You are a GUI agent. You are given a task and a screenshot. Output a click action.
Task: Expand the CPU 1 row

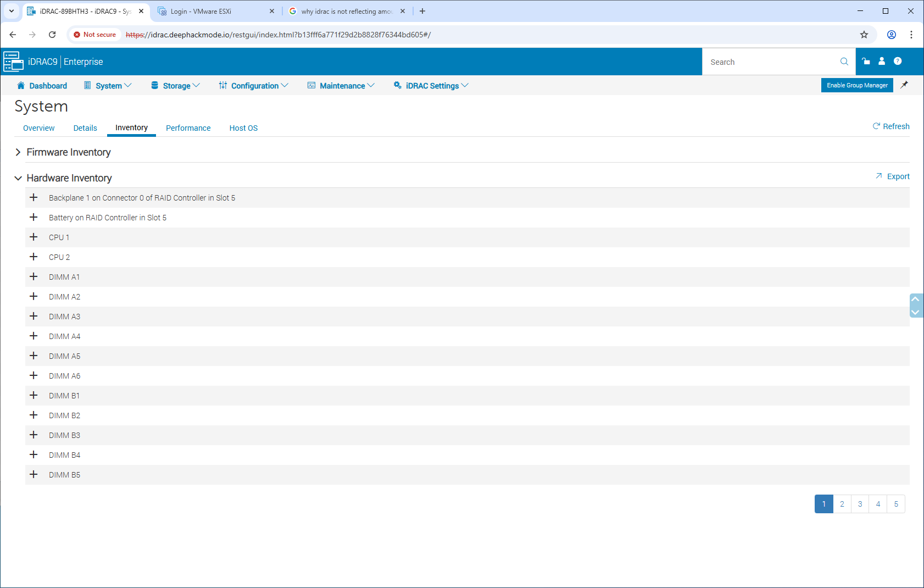pyautogui.click(x=34, y=237)
